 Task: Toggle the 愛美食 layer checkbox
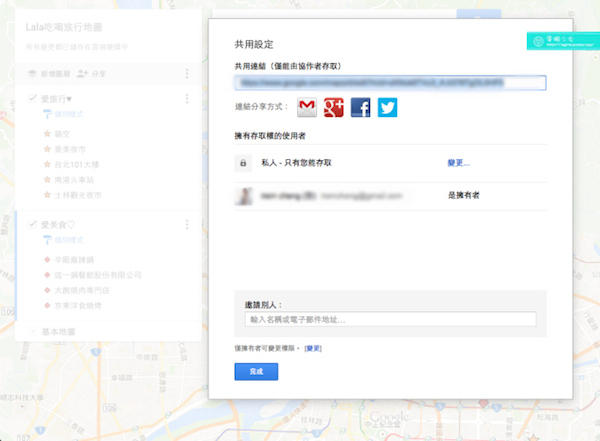pos(32,225)
